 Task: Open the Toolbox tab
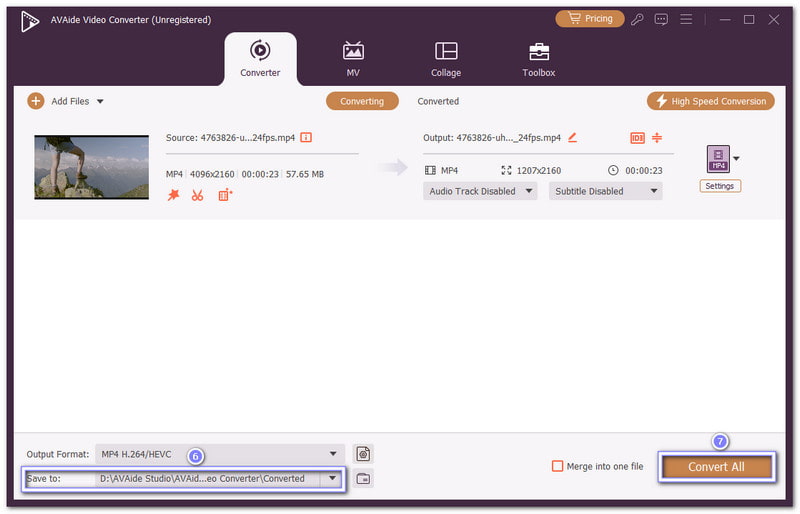point(538,58)
